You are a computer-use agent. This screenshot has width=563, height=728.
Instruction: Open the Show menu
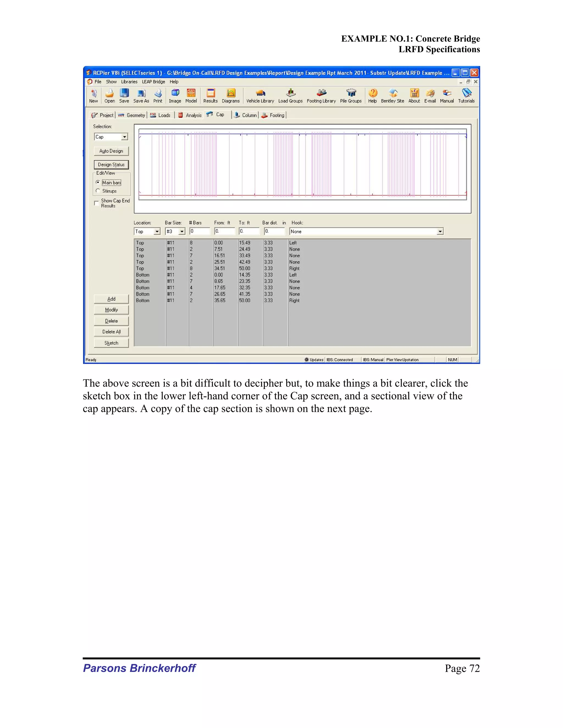(x=111, y=82)
